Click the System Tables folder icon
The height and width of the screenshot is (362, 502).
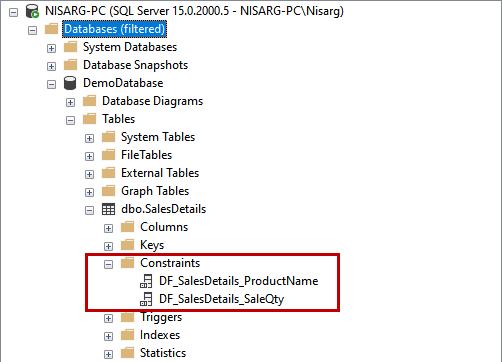108,137
